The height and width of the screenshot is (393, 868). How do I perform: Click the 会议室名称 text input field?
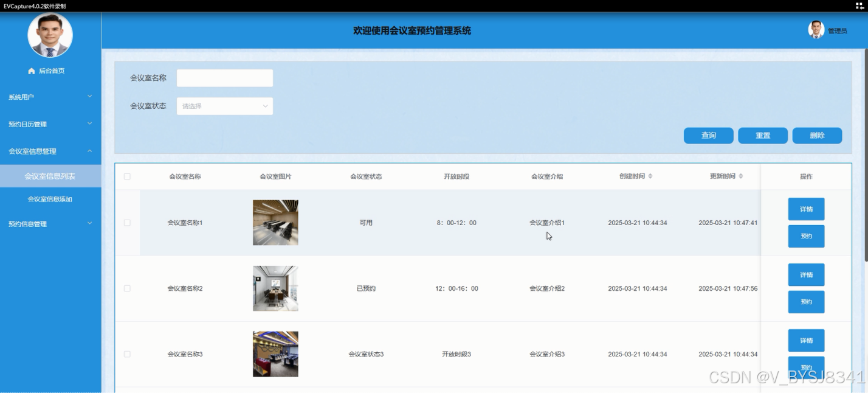[224, 78]
